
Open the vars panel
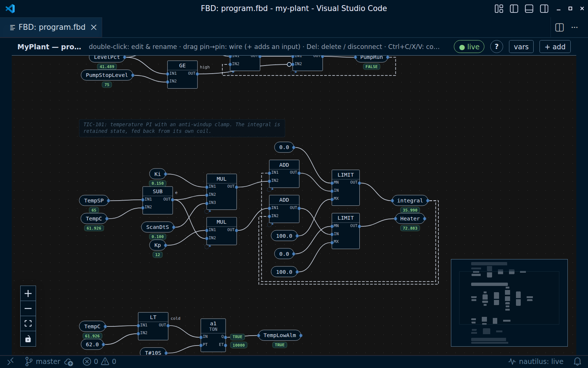pos(521,47)
